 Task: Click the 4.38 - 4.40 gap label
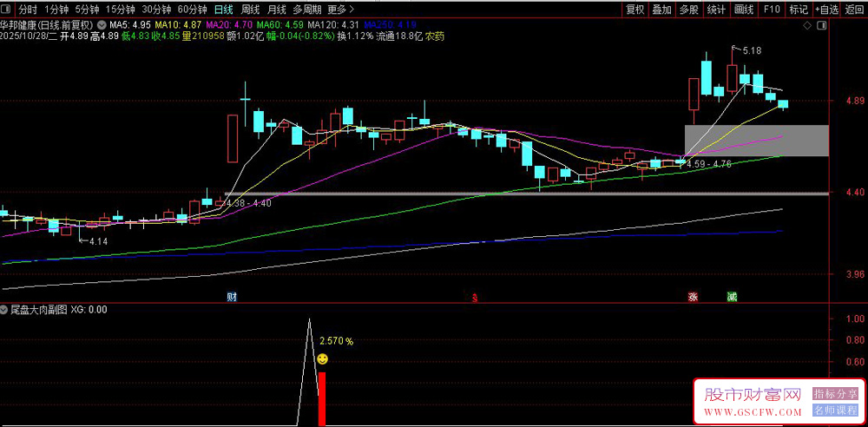[x=248, y=203]
